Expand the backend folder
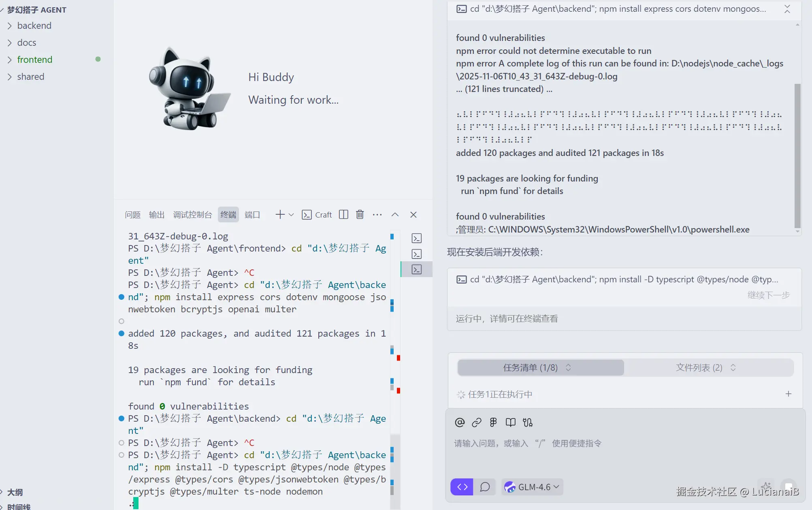The image size is (812, 510). click(x=34, y=26)
